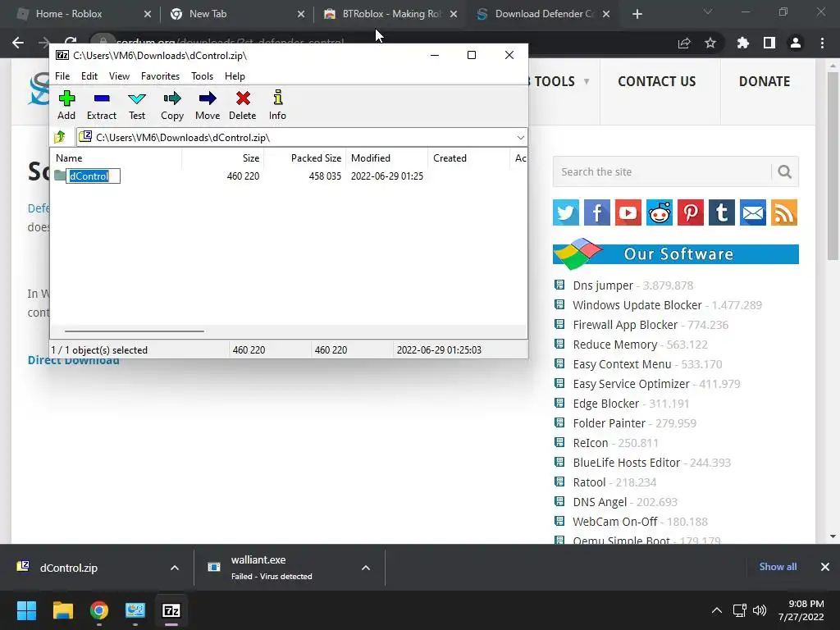This screenshot has width=840, height=630.
Task: Expand dControl.zip download options chevron
Action: pos(175,568)
